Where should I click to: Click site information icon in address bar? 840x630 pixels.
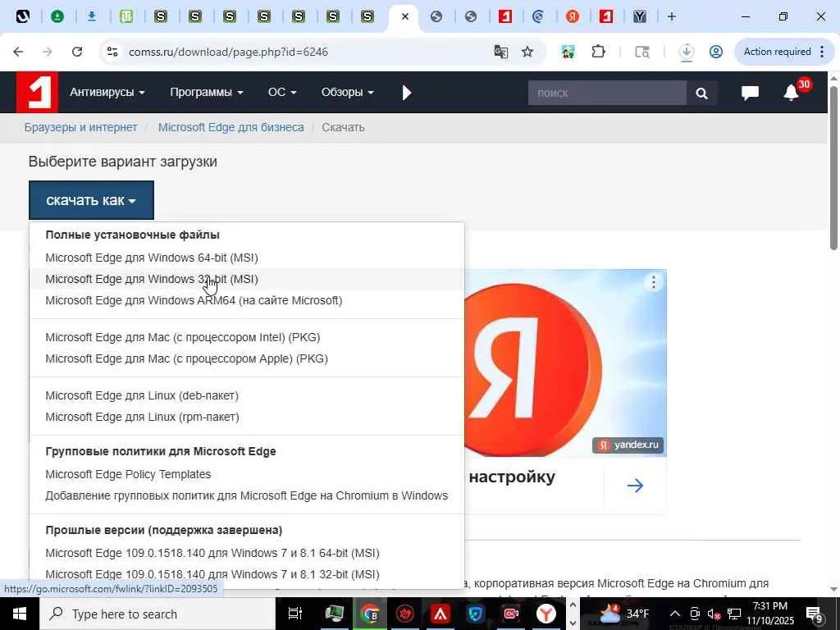112,52
